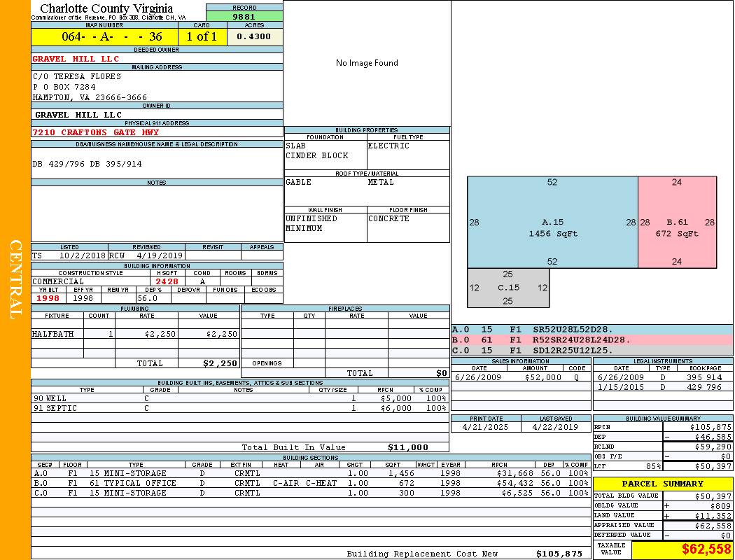Click the DEP % value 56.0

[147, 298]
